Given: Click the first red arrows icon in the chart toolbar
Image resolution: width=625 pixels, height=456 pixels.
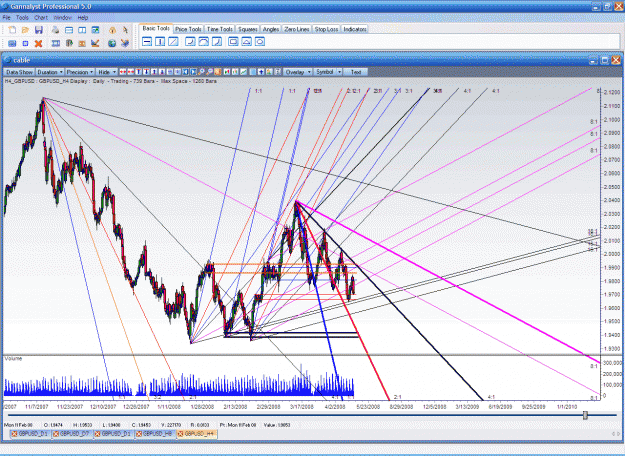Looking at the screenshot, I should coord(123,72).
